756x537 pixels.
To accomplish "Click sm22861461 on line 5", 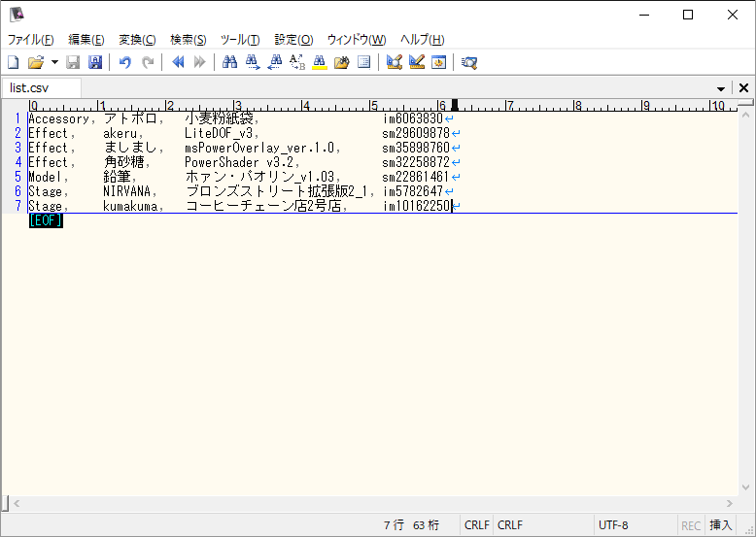I will (x=415, y=177).
